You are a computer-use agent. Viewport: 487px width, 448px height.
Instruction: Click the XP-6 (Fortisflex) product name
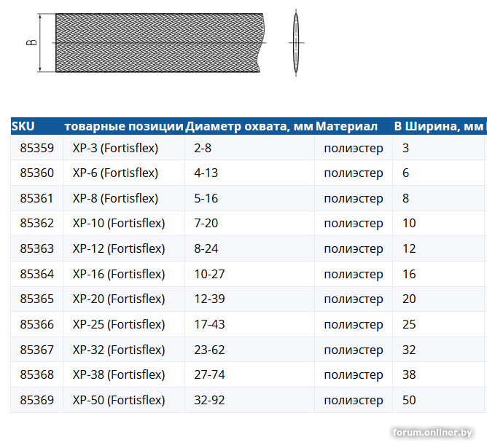point(115,173)
